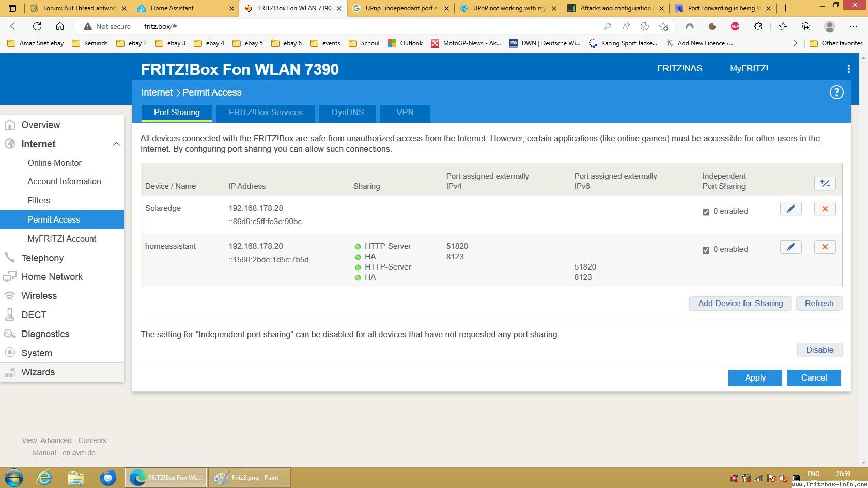
Task: Select Permit Access in sidebar
Action: pyautogui.click(x=62, y=219)
